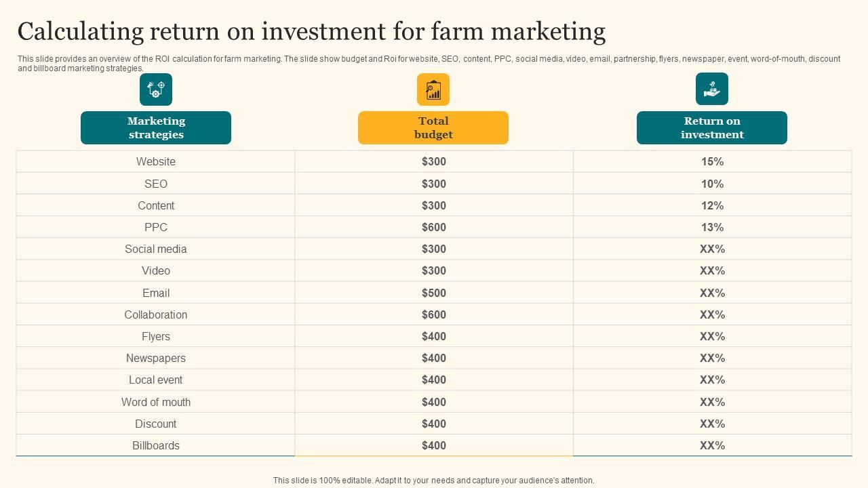Click the Collaboration strategy cell
868x488 pixels.
point(156,314)
